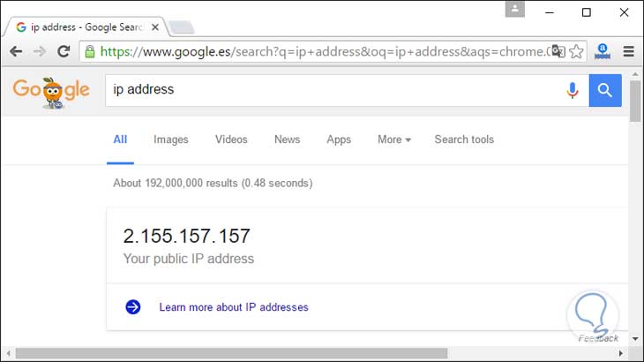Open the Chrome hamburger menu
Screen dimensions: 644x362
tap(629, 52)
